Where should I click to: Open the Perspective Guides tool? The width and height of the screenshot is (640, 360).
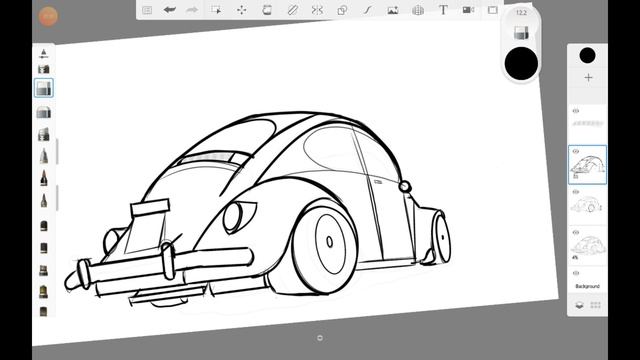click(418, 10)
